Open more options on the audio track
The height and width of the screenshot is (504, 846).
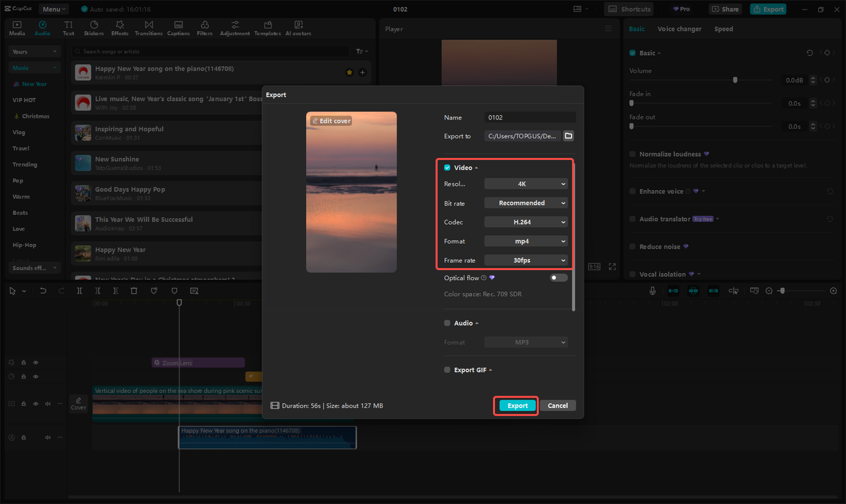click(59, 437)
